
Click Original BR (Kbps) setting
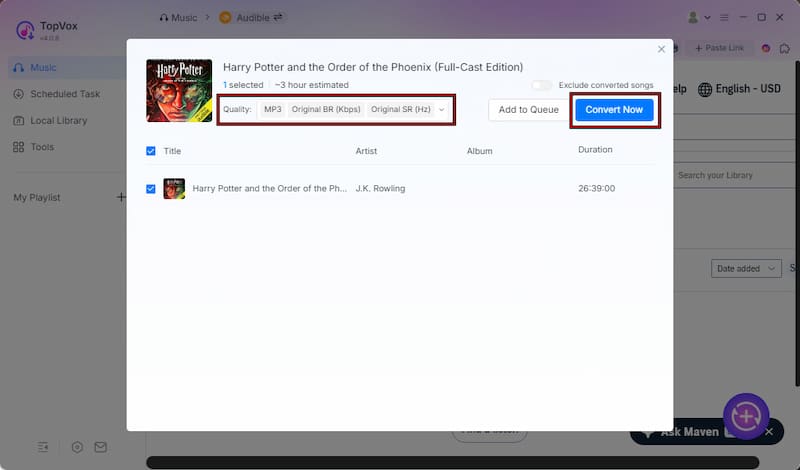point(326,109)
